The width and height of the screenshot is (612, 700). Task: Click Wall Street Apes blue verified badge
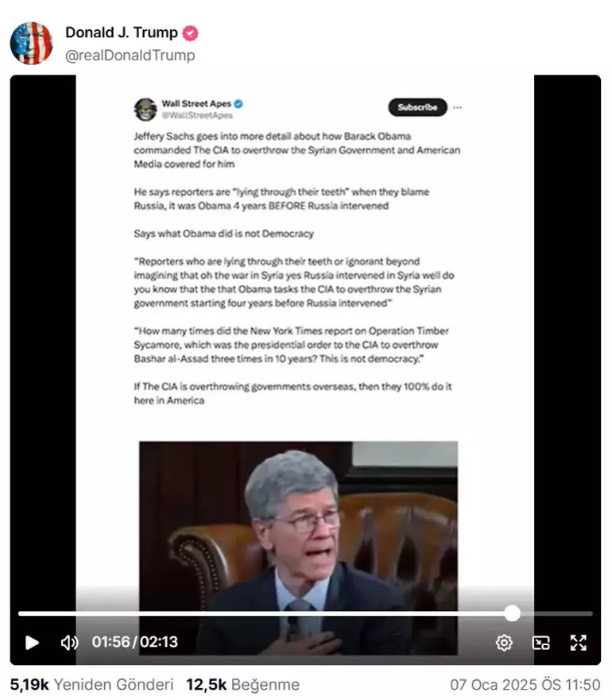(239, 104)
